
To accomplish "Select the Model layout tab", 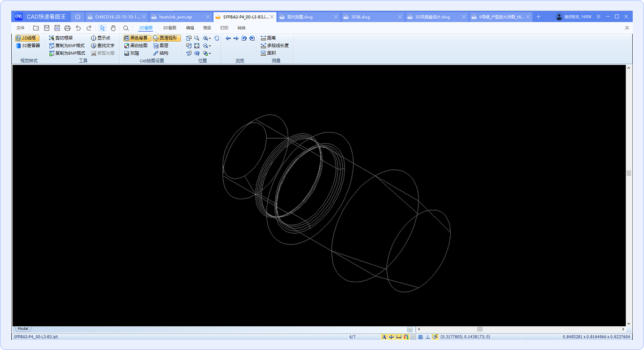I will (x=23, y=329).
